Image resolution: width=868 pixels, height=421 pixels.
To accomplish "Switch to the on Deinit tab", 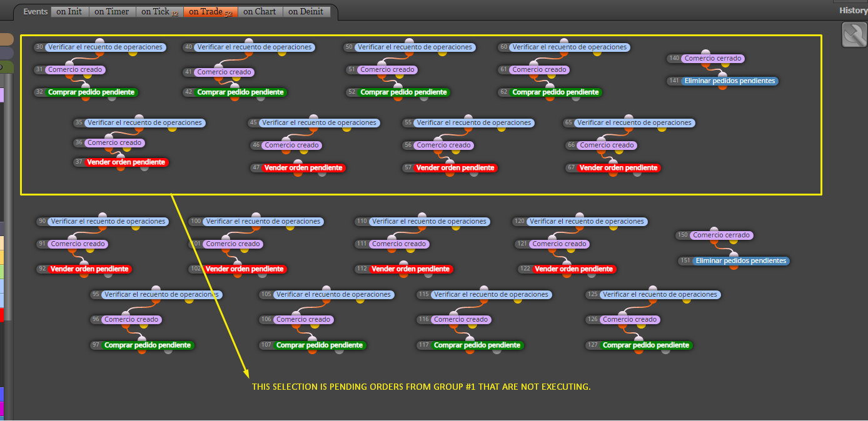I will click(306, 11).
